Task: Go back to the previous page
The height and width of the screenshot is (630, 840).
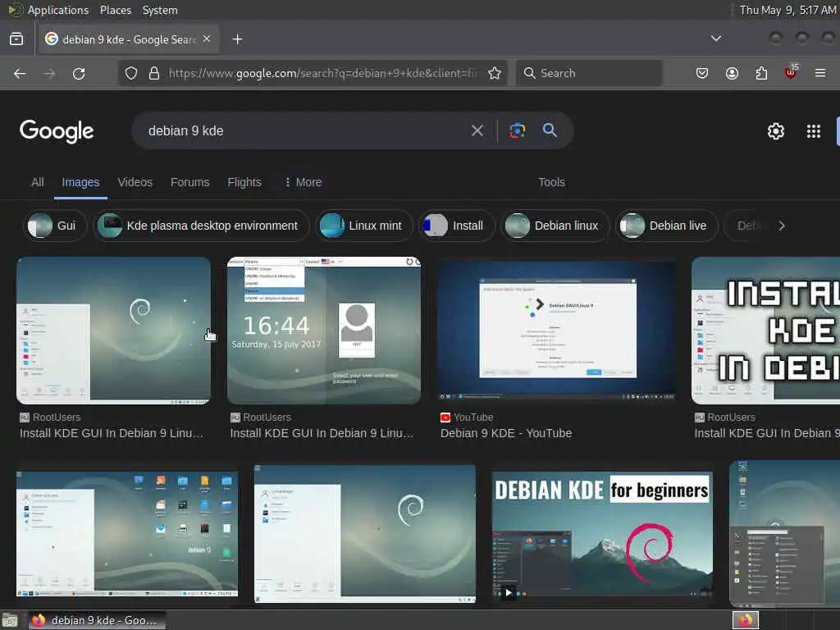Action: [20, 73]
